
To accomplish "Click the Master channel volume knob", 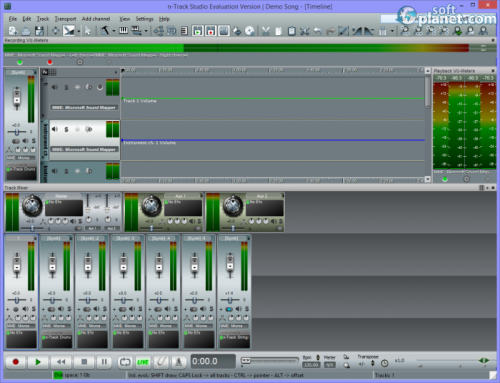I will coord(32,206).
